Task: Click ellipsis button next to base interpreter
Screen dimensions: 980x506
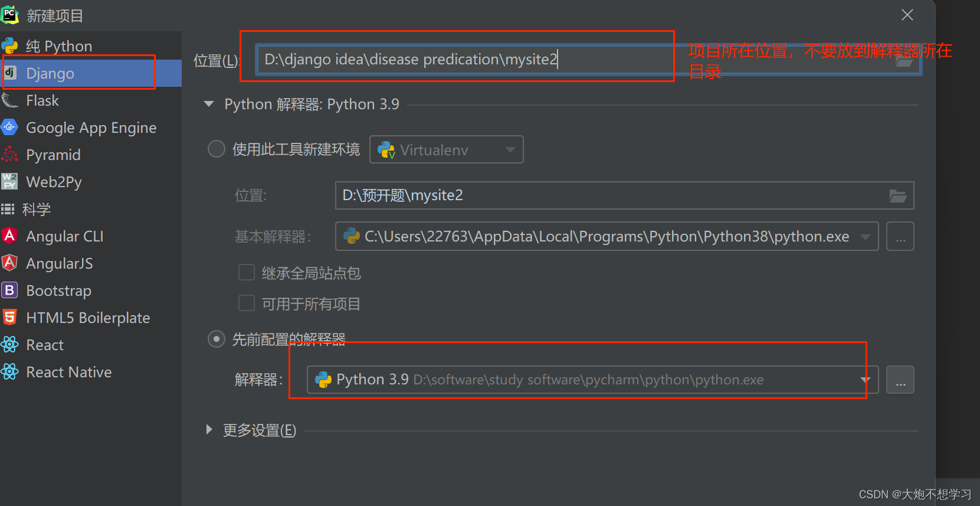Action: 900,236
